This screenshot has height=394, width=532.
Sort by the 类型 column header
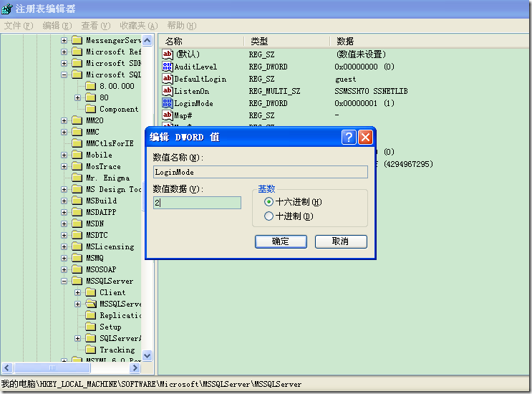(x=286, y=42)
